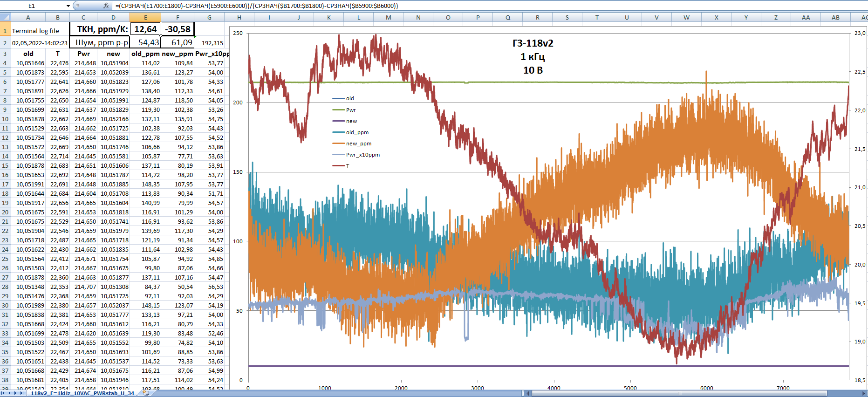Click cell 'Шум, ppm p-p'
The image size is (868, 397).
(x=100, y=42)
